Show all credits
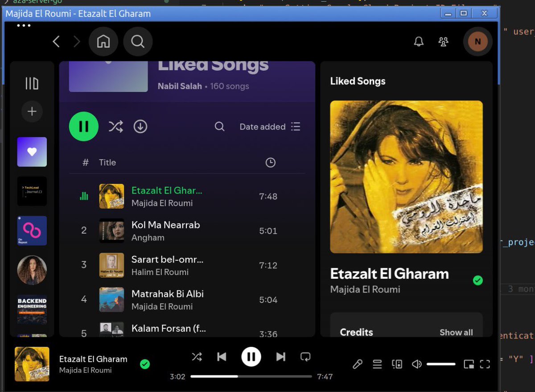This screenshot has height=392, width=535. point(456,332)
